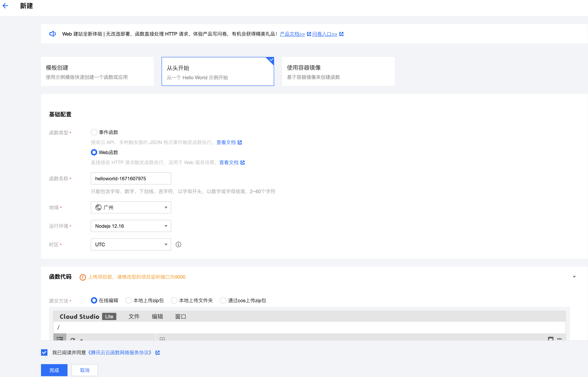
Task: Open the 产品文档>> link
Action: 292,34
